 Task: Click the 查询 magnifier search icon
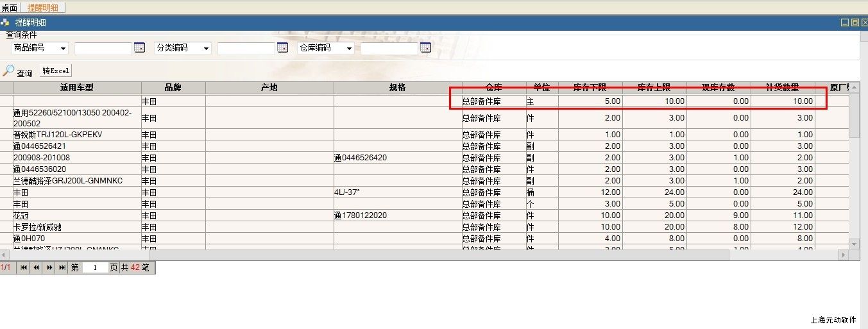tap(8, 71)
